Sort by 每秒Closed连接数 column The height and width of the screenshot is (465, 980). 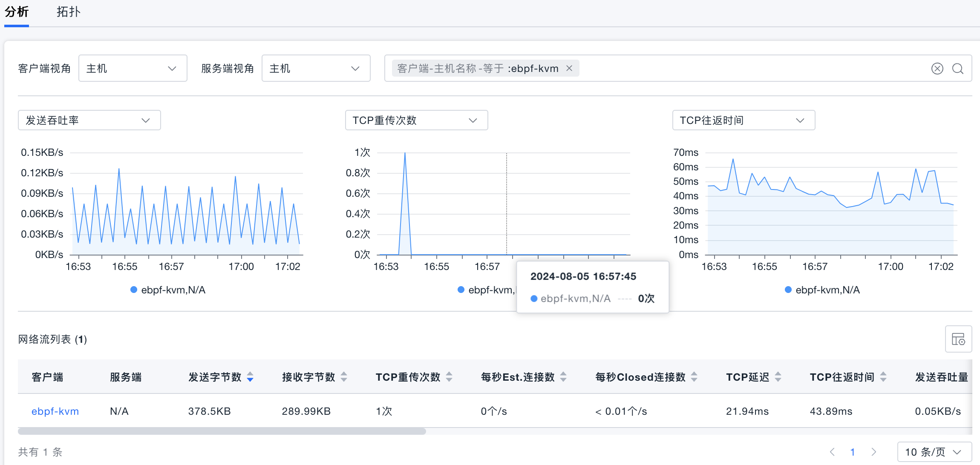coord(694,377)
